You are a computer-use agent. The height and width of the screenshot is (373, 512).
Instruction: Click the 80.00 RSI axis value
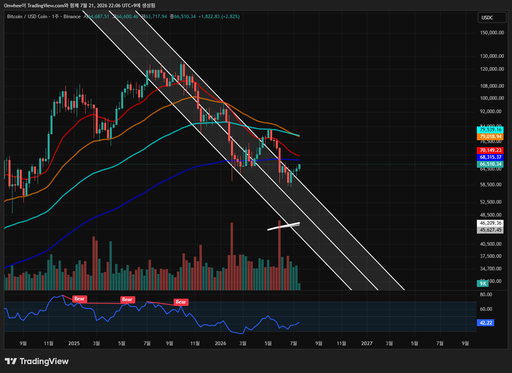tap(486, 294)
